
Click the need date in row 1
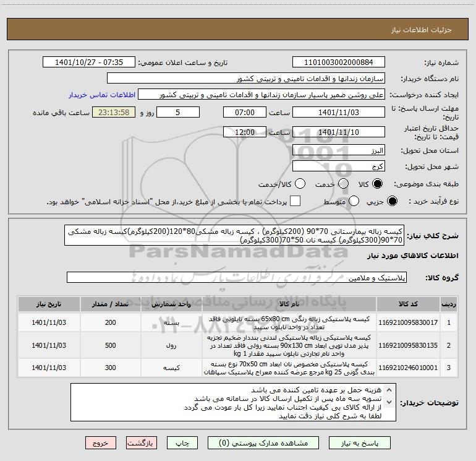[x=49, y=322]
